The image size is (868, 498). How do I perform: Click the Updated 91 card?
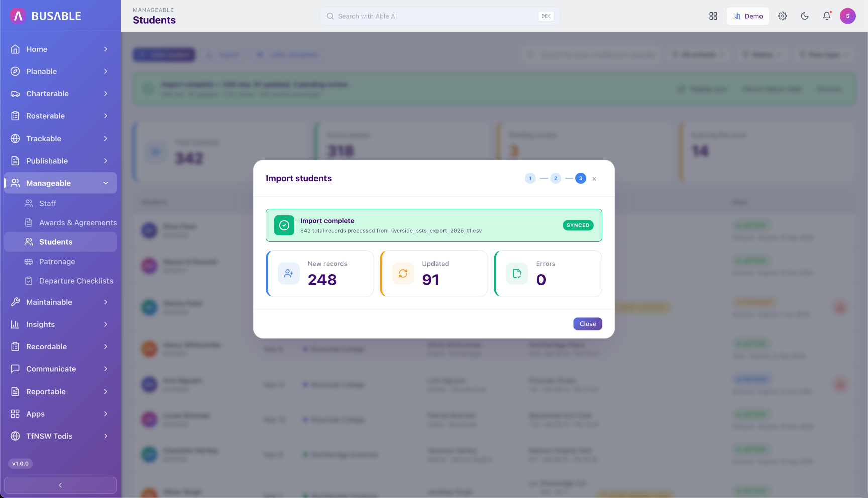434,273
